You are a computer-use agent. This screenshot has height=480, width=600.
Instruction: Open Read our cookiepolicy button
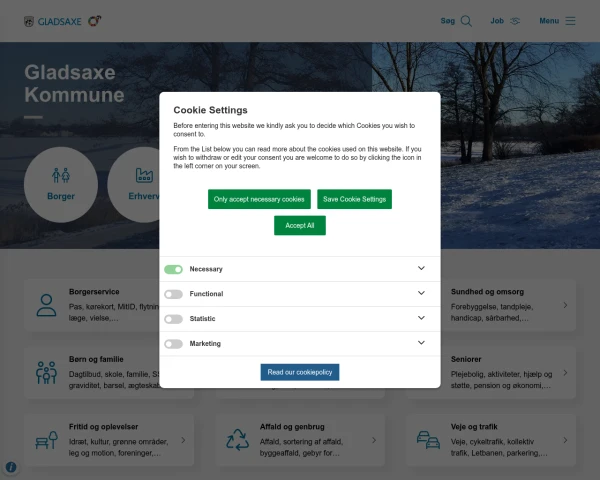(x=300, y=372)
